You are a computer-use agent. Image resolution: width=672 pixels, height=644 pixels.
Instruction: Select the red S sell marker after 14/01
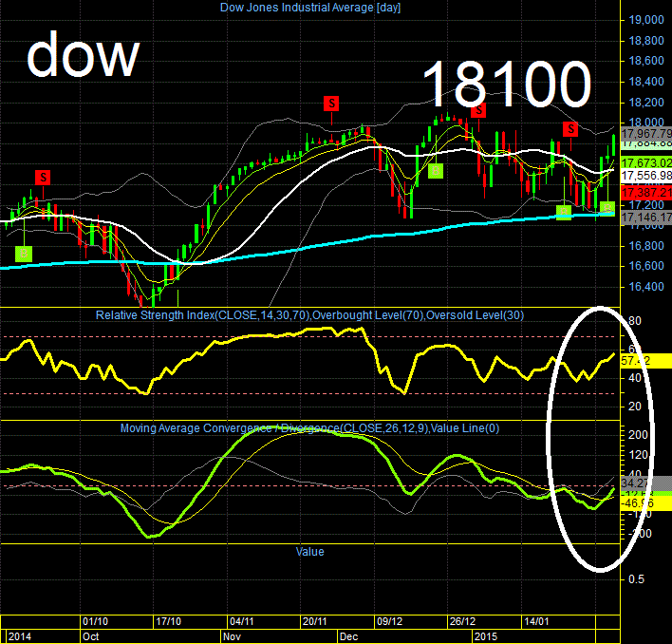[x=570, y=128]
